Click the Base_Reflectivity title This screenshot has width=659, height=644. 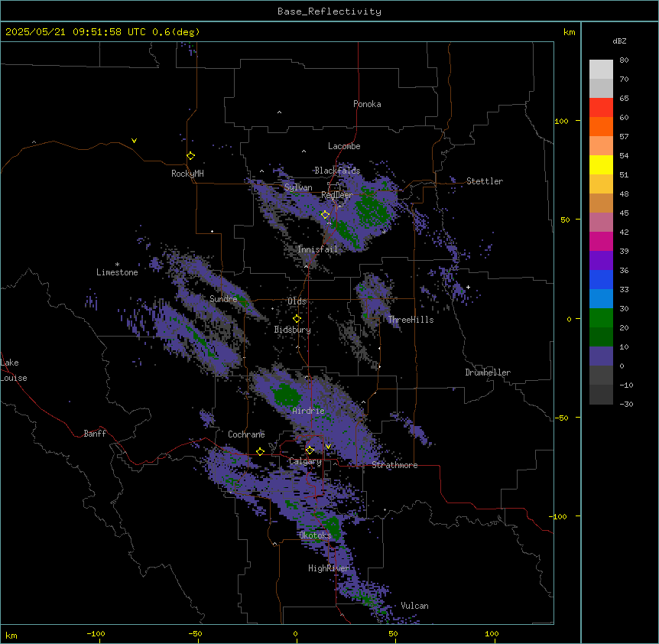[x=329, y=11]
